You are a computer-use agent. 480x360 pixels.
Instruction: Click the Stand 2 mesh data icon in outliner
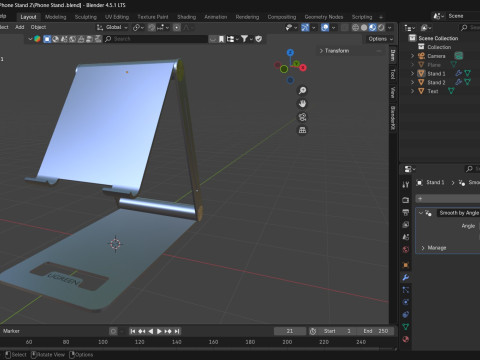click(468, 82)
